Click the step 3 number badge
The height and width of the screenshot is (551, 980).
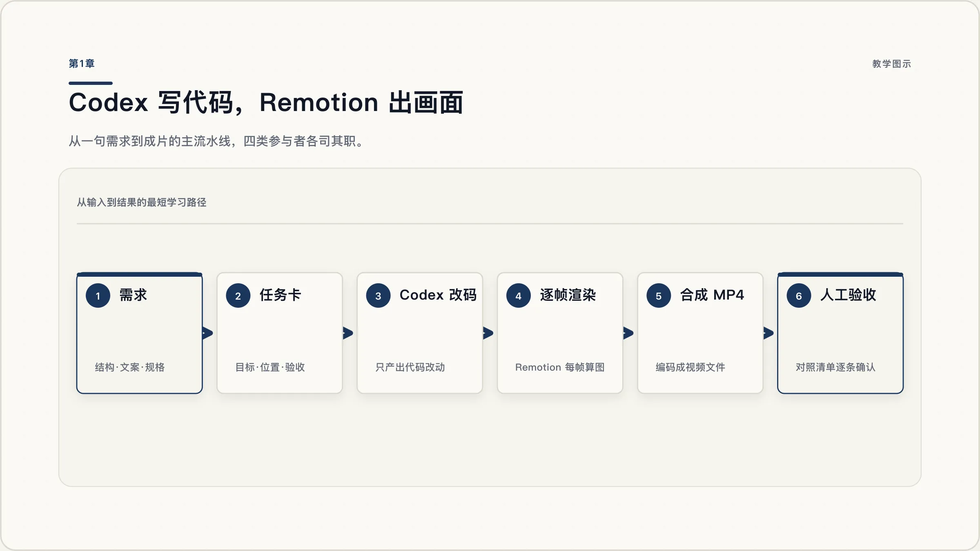pos(378,295)
